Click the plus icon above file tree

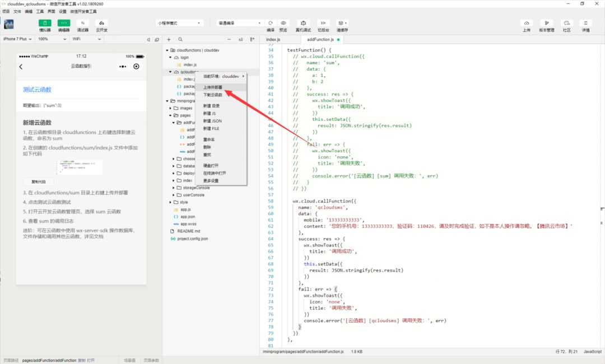(x=169, y=39)
